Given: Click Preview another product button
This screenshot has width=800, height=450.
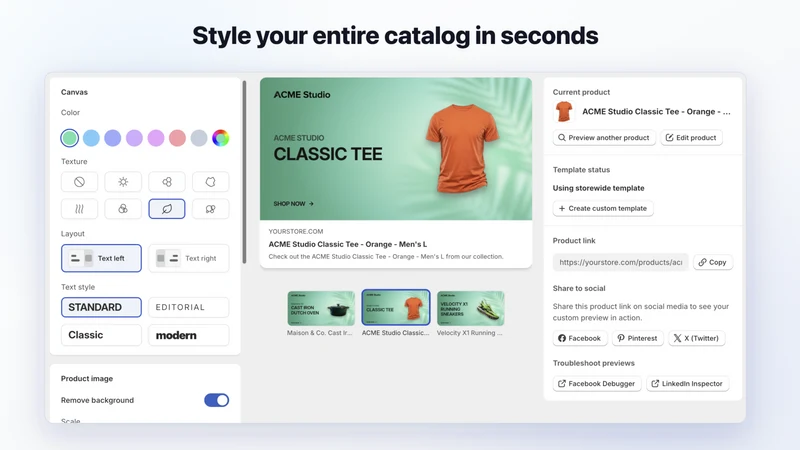Looking at the screenshot, I should [x=604, y=138].
